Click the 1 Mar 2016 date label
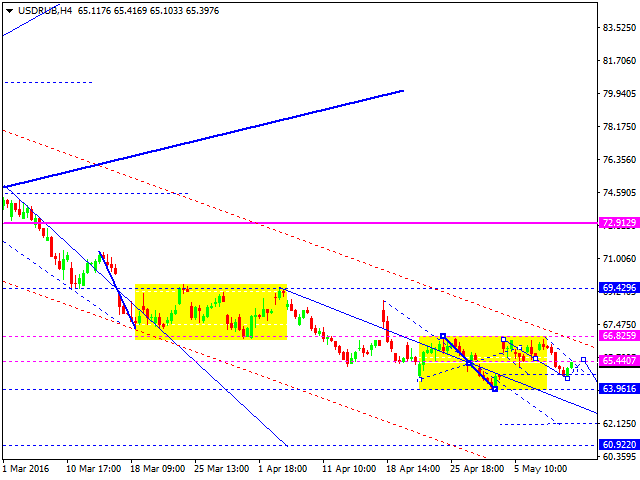Viewport: 640px width, 480px height. coord(26,469)
